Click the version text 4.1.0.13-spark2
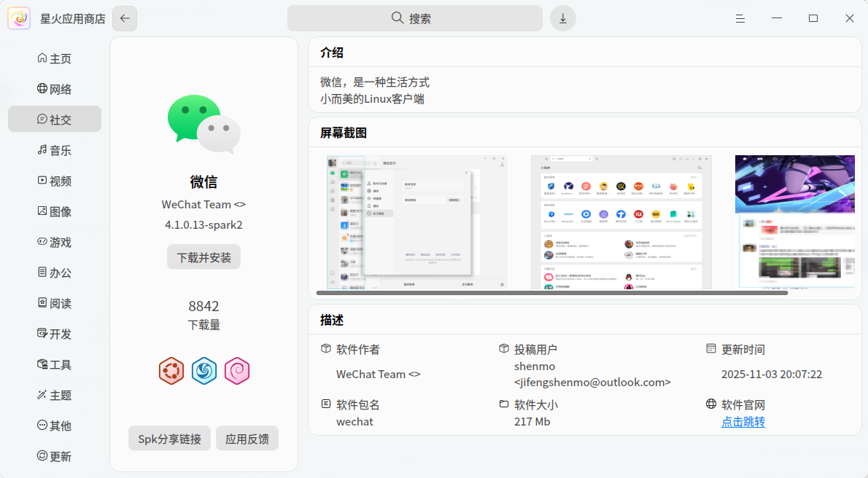 204,225
